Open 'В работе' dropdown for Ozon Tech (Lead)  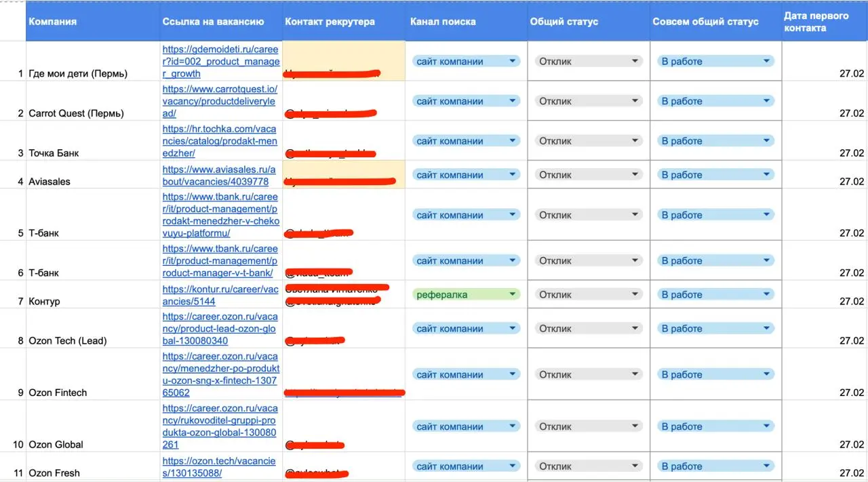point(715,329)
